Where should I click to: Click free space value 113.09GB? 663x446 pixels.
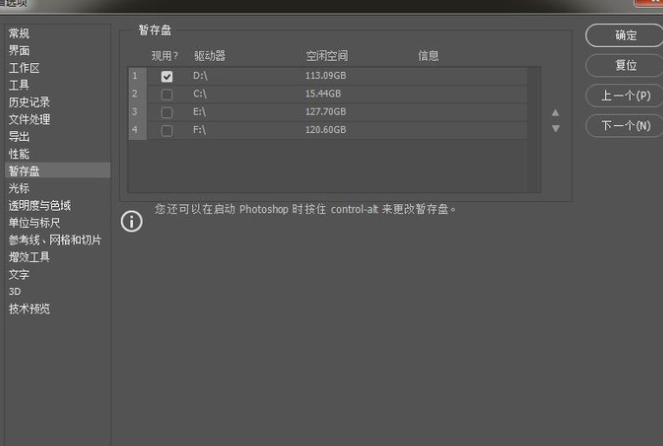click(326, 76)
